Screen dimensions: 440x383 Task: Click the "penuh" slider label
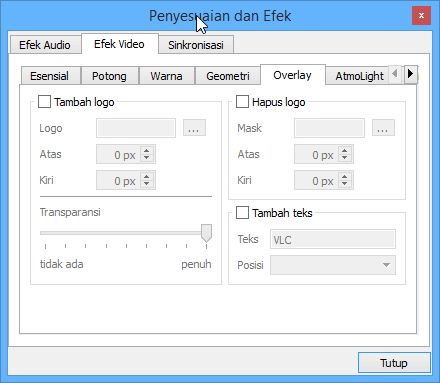coord(196,265)
